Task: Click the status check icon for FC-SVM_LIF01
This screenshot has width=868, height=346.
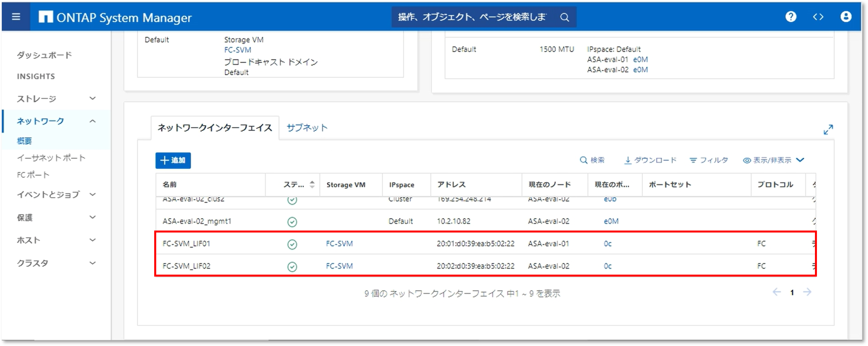Action: pyautogui.click(x=292, y=244)
